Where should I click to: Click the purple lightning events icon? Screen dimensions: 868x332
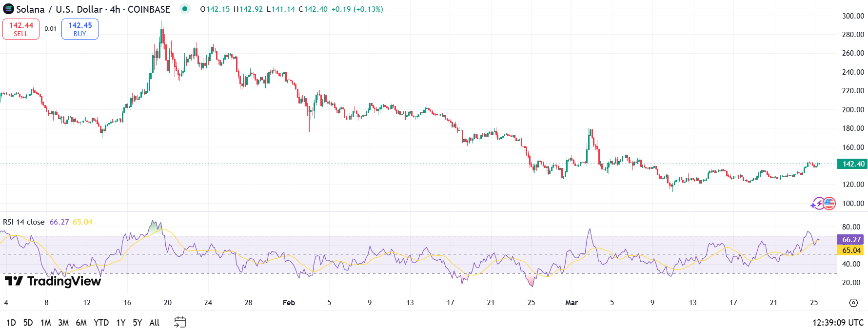pos(817,204)
